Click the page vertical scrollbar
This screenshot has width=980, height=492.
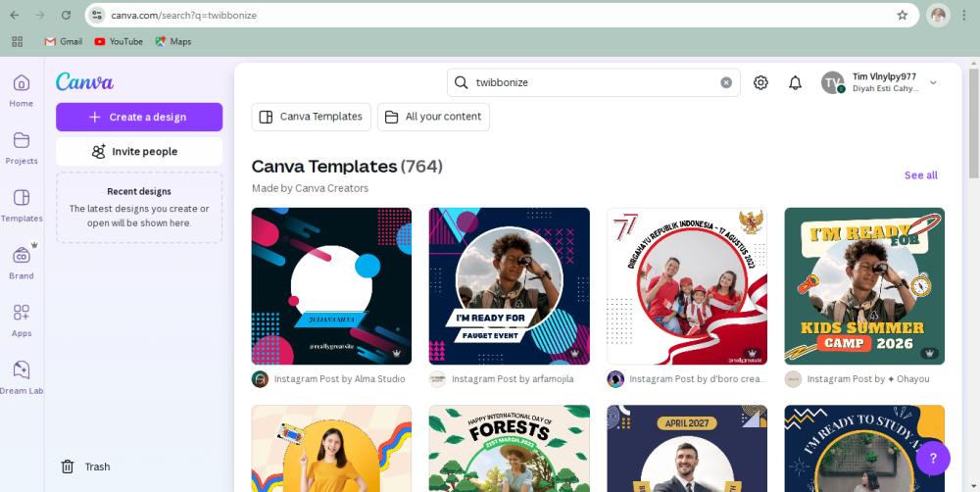point(974,122)
